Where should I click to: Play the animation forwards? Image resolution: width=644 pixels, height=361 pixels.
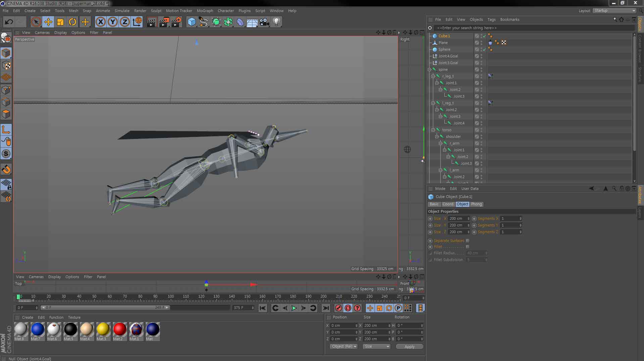(294, 308)
